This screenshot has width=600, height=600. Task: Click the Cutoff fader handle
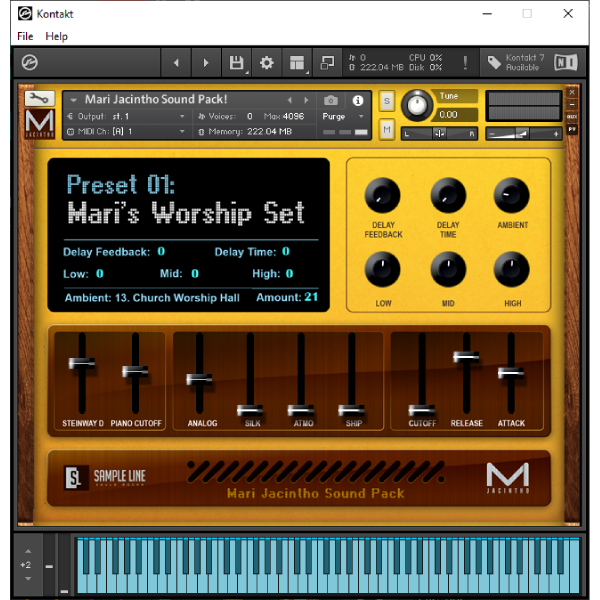(422, 411)
